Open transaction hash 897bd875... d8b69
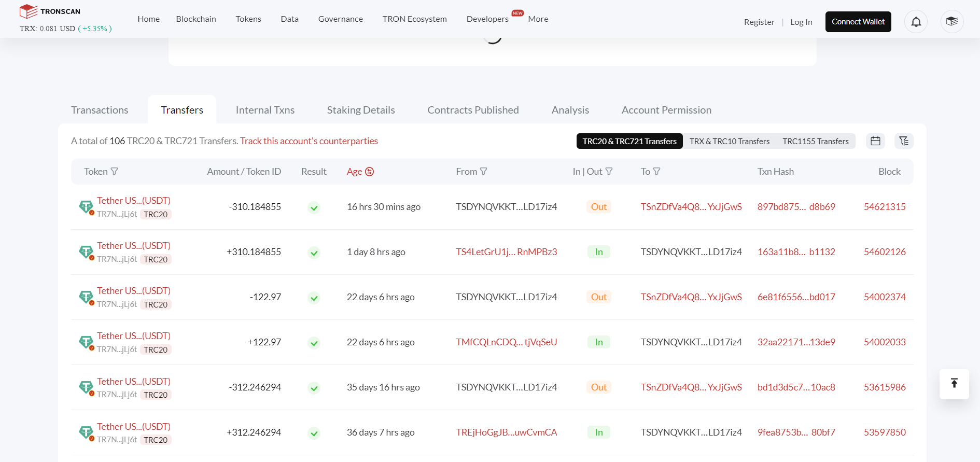This screenshot has width=980, height=462. [796, 207]
